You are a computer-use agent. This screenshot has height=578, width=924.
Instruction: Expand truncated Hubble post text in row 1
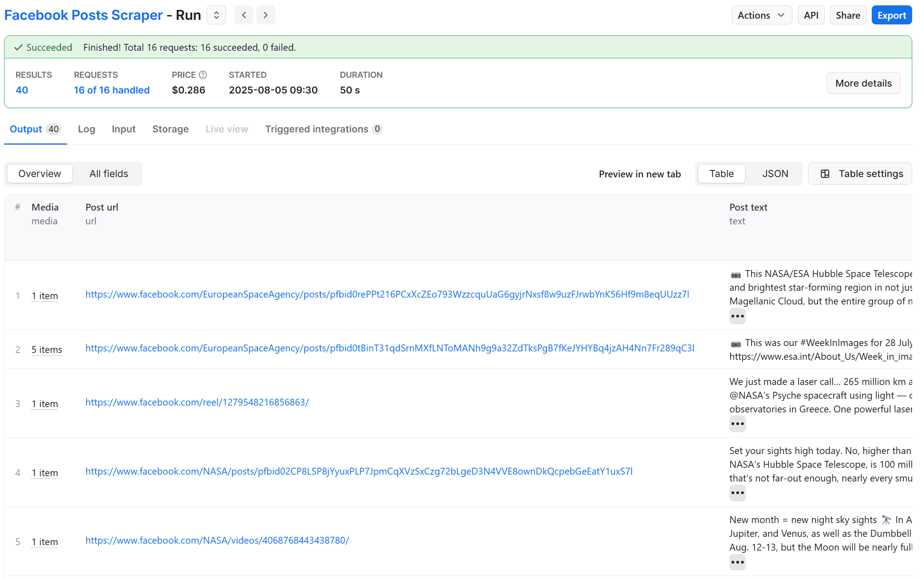[737, 316]
